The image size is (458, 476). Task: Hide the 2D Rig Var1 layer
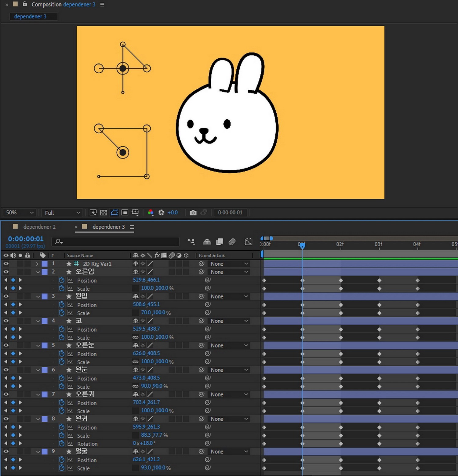(6, 263)
